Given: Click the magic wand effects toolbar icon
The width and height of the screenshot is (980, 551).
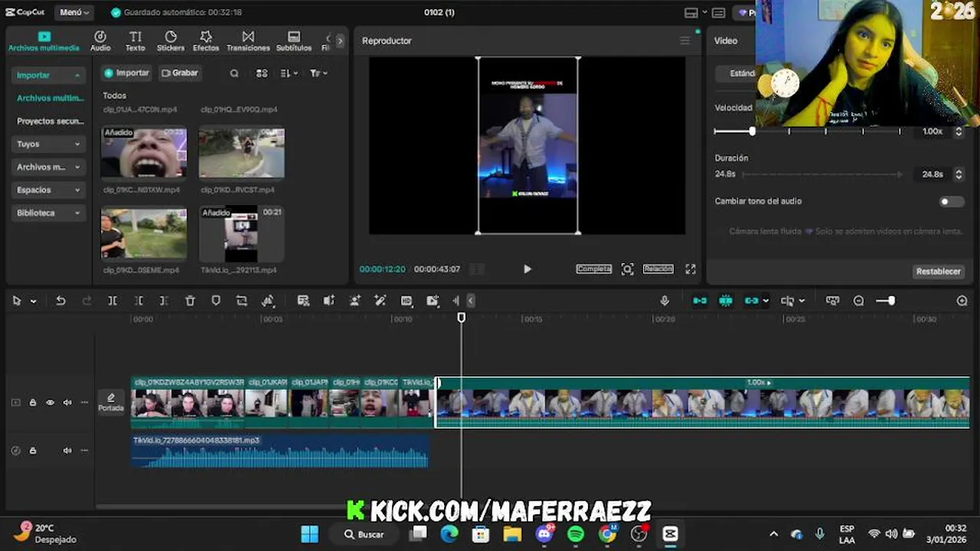Looking at the screenshot, I should click(381, 301).
